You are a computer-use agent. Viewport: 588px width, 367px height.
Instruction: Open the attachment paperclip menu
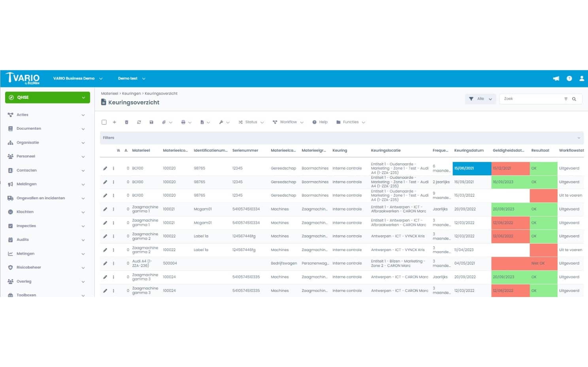pos(167,122)
